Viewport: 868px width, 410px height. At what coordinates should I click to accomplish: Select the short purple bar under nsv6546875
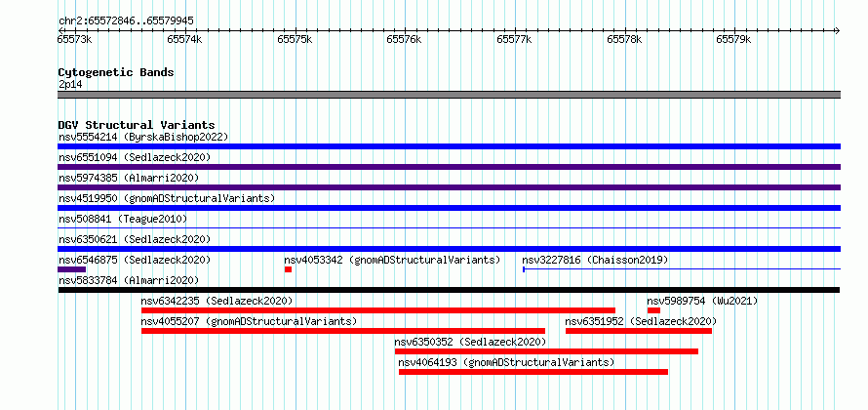click(71, 269)
